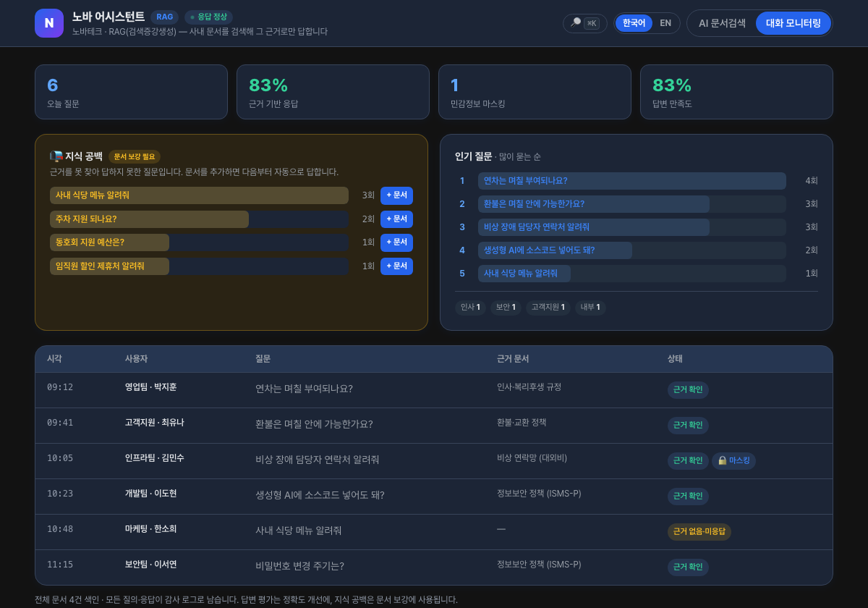Click the 주차 지원 되나요? gap bar

[x=199, y=219]
